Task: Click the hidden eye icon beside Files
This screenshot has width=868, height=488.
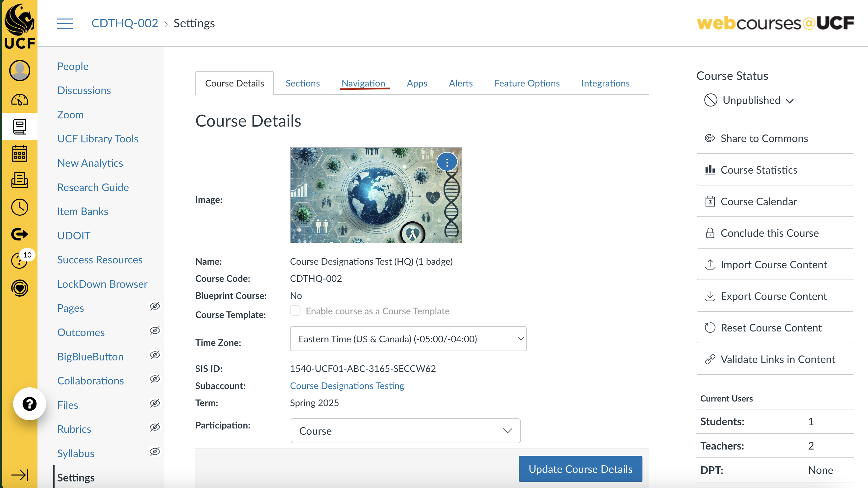Action: (155, 403)
